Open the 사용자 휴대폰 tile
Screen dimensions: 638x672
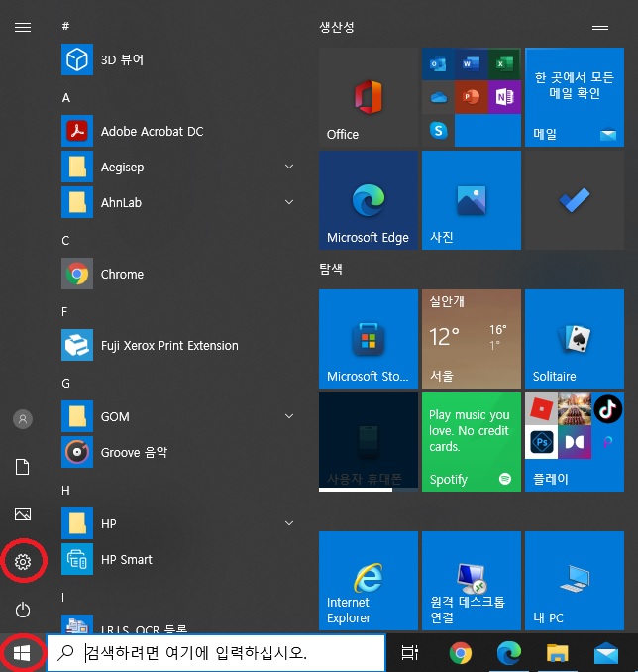click(369, 442)
